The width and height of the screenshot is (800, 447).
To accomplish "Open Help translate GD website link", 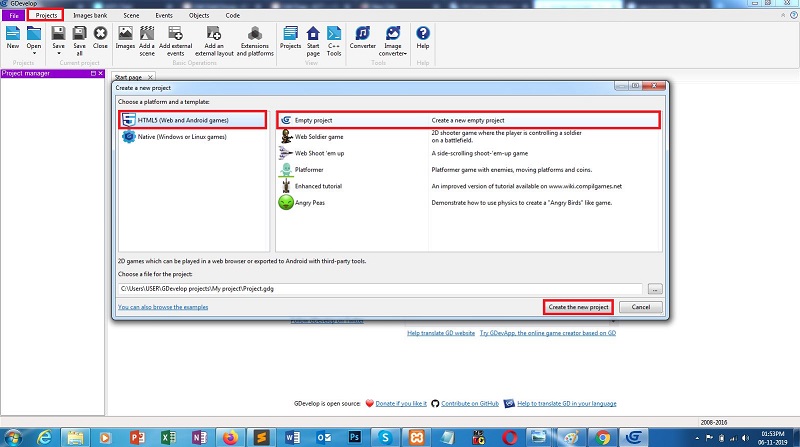I will 441,333.
